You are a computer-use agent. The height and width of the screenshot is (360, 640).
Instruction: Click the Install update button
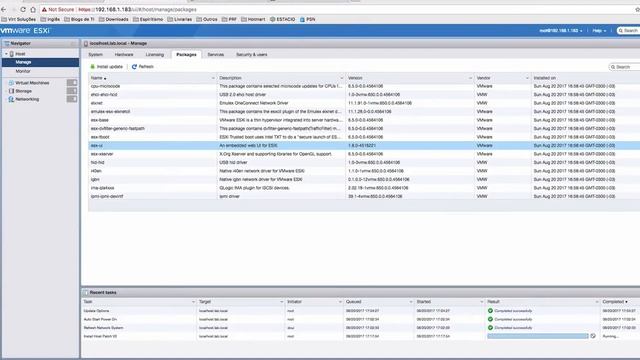pyautogui.click(x=107, y=67)
